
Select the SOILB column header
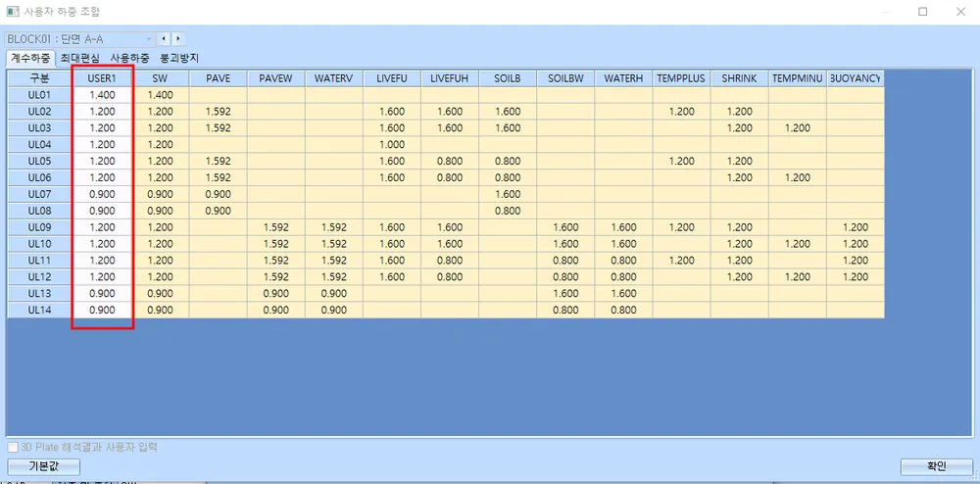tap(508, 78)
